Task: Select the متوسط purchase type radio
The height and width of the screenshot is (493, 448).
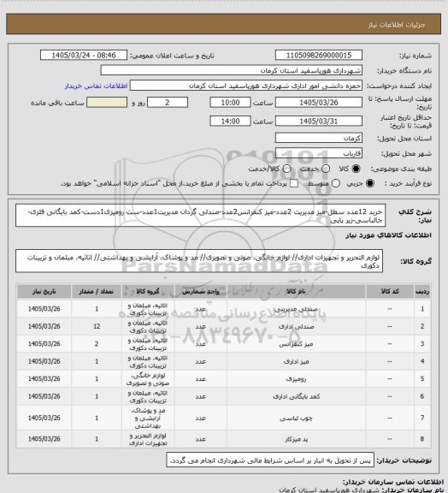Action: [x=336, y=183]
